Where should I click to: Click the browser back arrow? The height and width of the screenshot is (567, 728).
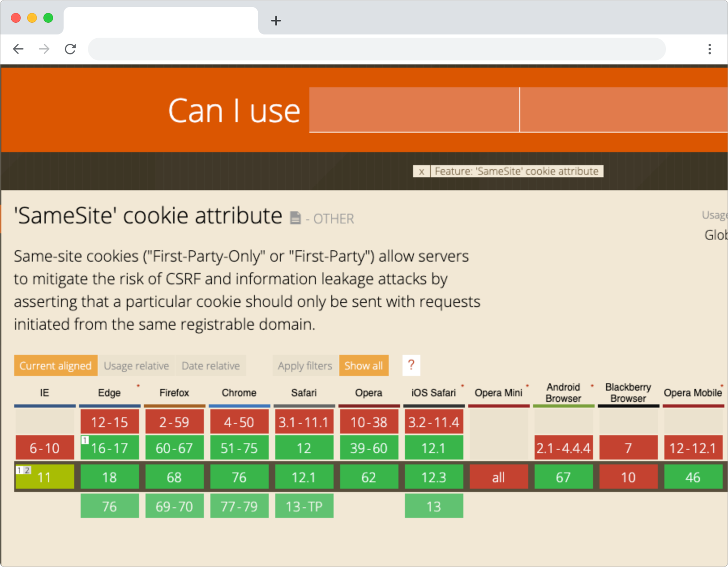(18, 49)
